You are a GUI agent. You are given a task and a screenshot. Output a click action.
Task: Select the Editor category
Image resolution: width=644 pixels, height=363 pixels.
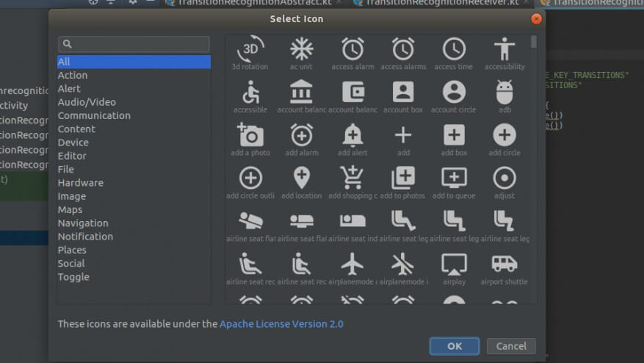tap(134, 156)
